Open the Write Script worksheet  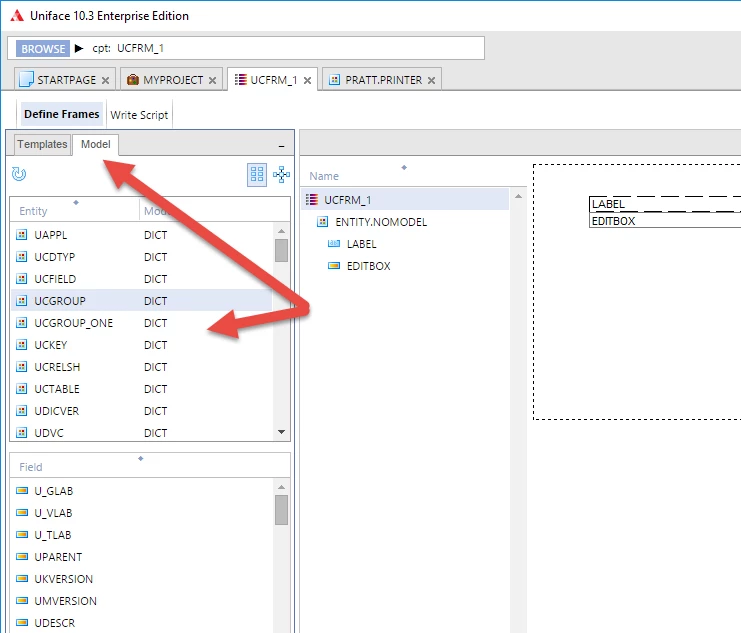pyautogui.click(x=139, y=115)
